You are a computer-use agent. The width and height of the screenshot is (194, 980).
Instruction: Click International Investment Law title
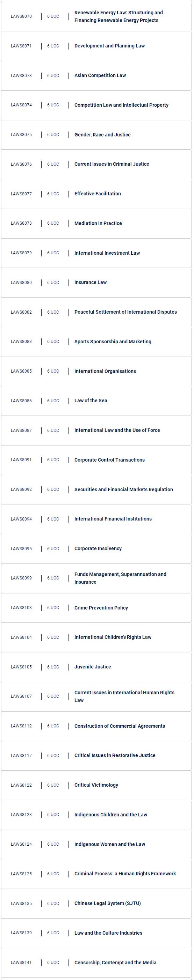[x=107, y=253]
